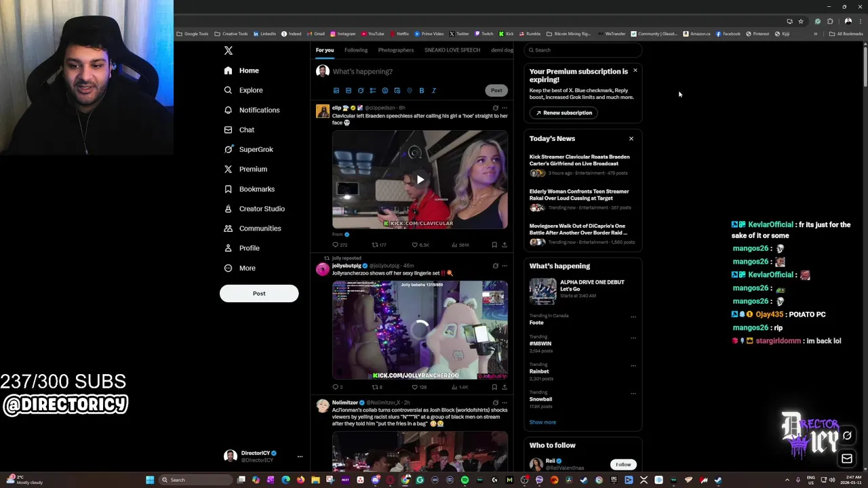868x488 pixels.
Task: Click Show more under What's happening
Action: click(542, 422)
